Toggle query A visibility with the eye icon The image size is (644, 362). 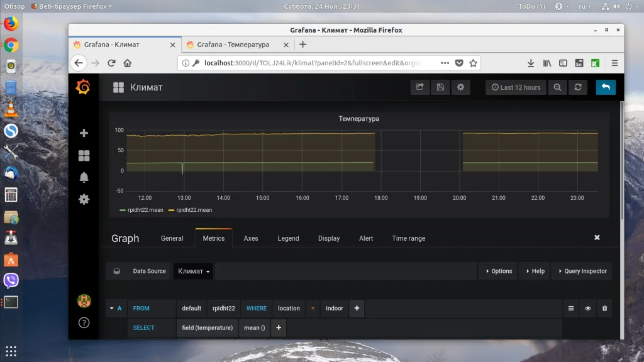click(x=588, y=309)
